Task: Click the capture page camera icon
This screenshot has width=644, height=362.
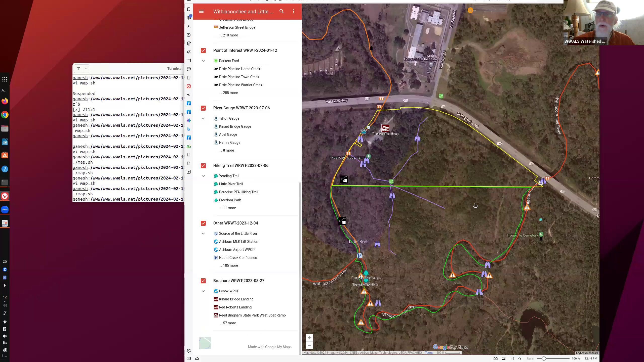Action: (x=495, y=358)
